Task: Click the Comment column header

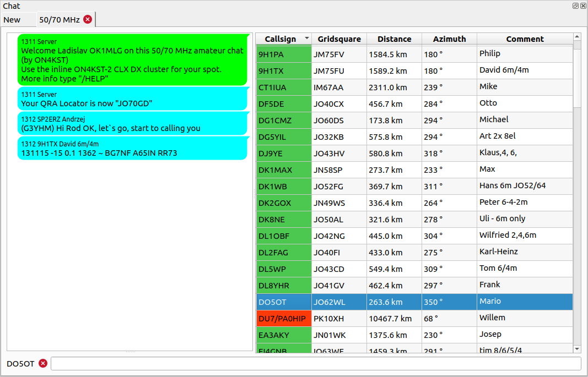Action: 525,39
